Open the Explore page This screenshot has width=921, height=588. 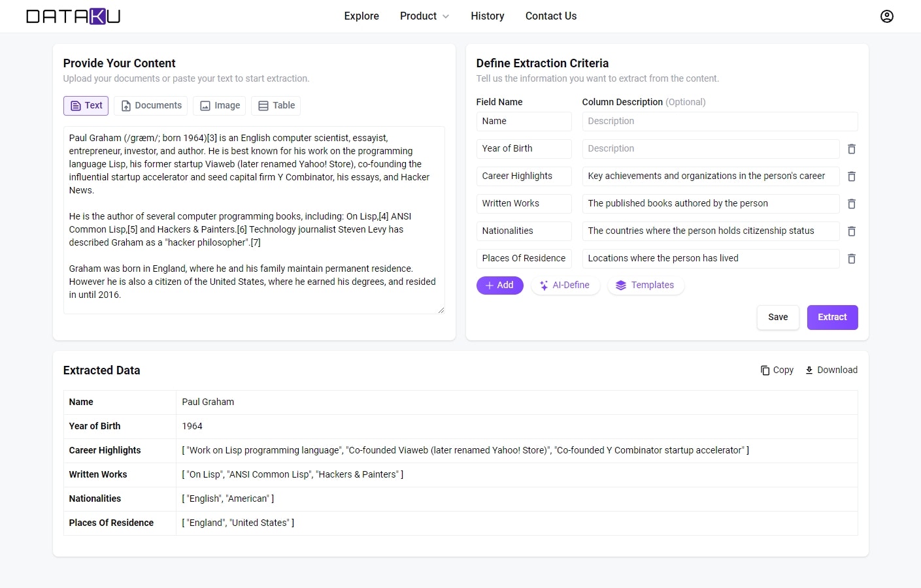pos(361,16)
